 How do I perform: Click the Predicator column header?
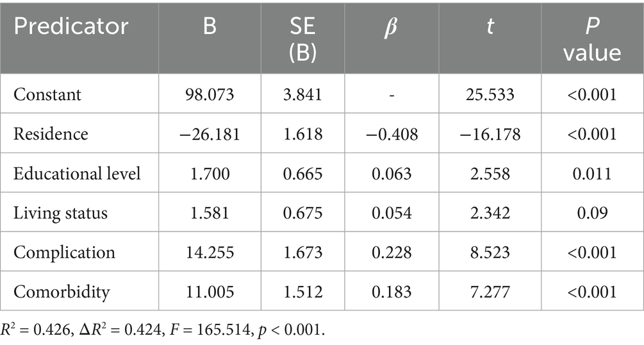70,26
